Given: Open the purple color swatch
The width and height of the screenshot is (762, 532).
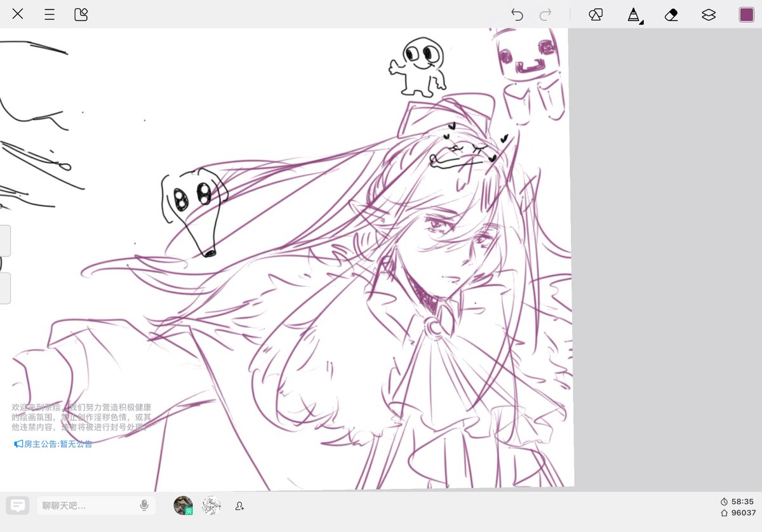Looking at the screenshot, I should point(747,15).
